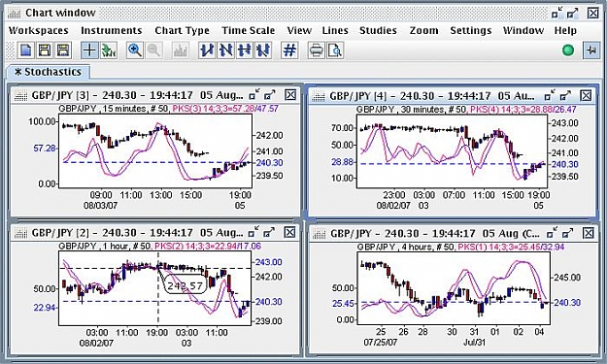This screenshot has height=364, width=607.
Task: Click the second Save As floppy disk icon
Action: coord(63,50)
